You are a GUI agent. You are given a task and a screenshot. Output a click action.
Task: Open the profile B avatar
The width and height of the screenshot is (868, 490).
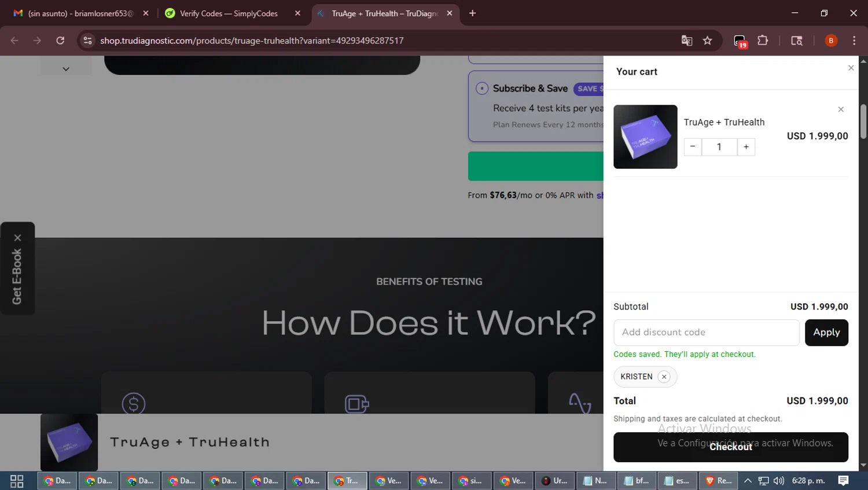pos(831,40)
